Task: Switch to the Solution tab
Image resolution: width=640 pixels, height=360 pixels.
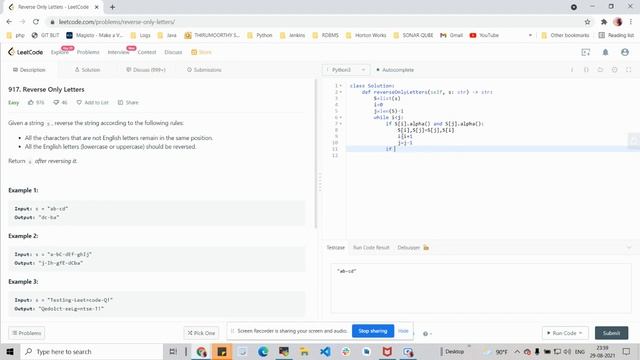Action: pyautogui.click(x=87, y=70)
